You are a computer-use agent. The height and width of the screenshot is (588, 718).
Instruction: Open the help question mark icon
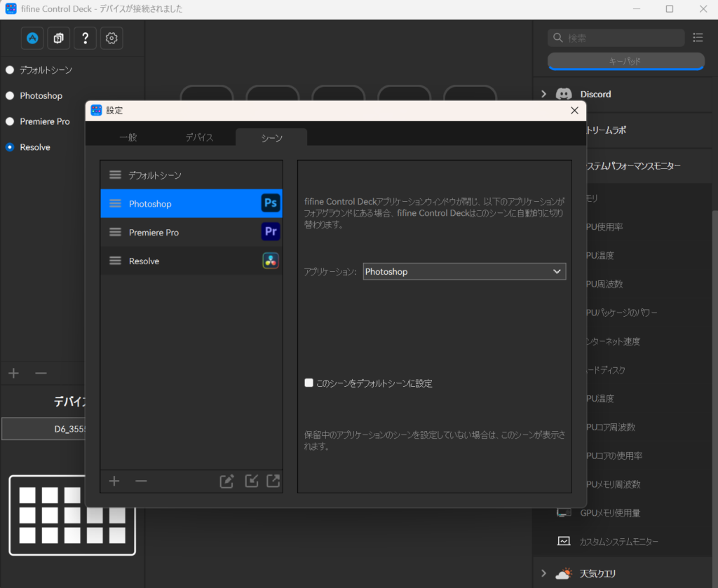point(85,39)
